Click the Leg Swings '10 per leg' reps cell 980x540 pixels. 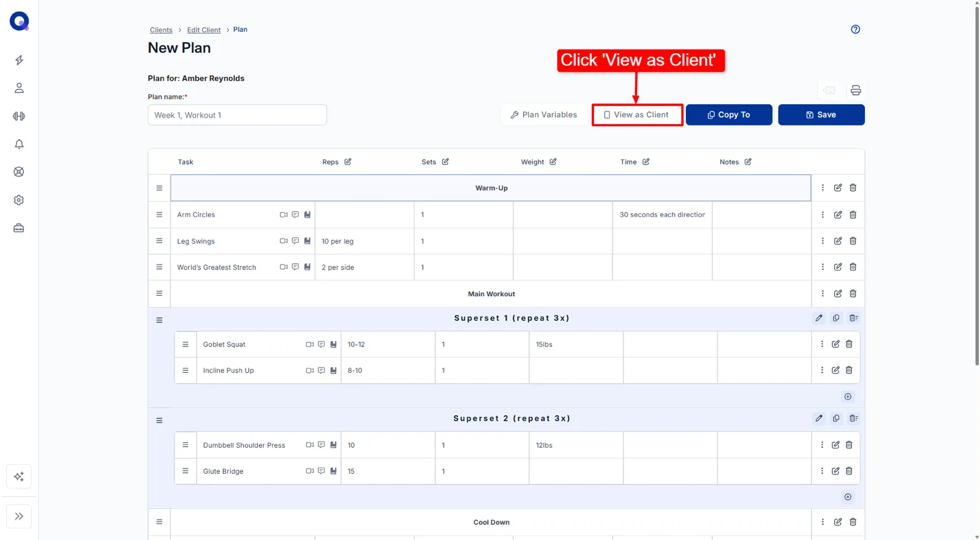(x=364, y=241)
